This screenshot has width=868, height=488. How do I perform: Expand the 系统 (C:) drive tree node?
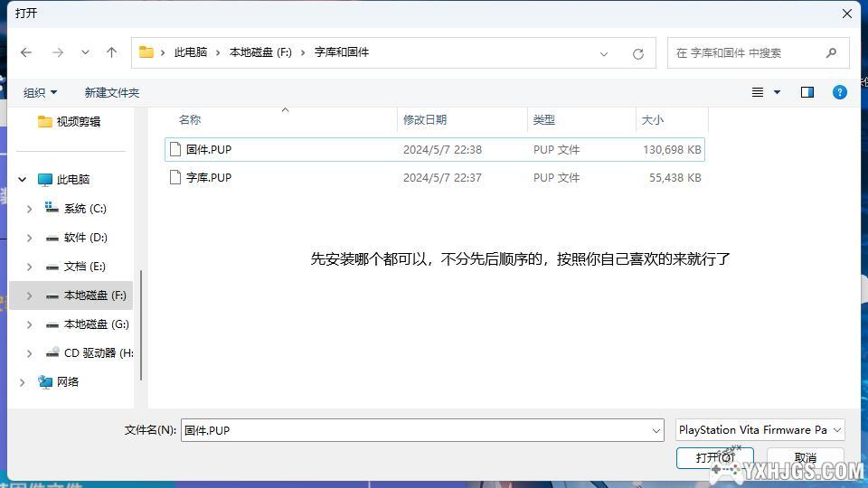tap(29, 209)
